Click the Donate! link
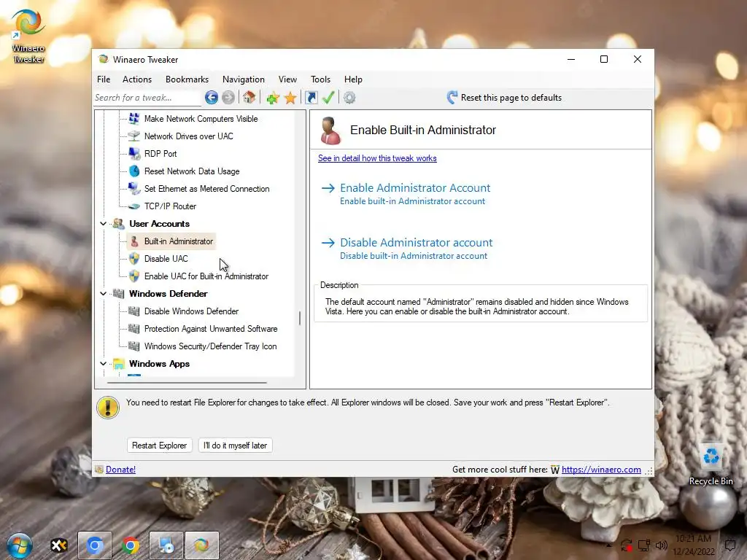The height and width of the screenshot is (560, 747). pos(120,470)
